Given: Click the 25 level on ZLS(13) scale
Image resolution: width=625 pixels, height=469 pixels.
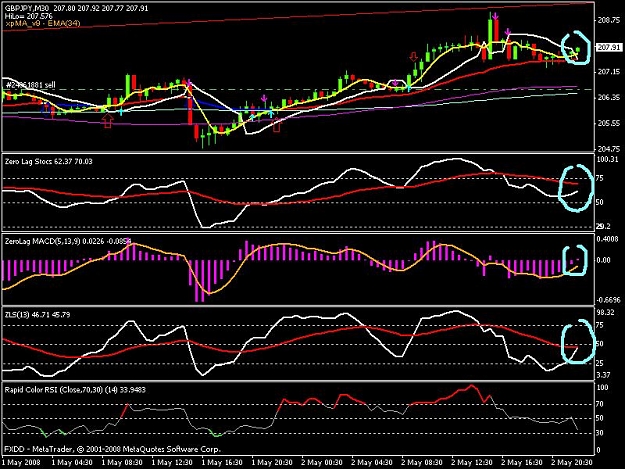Looking at the screenshot, I should tap(601, 363).
